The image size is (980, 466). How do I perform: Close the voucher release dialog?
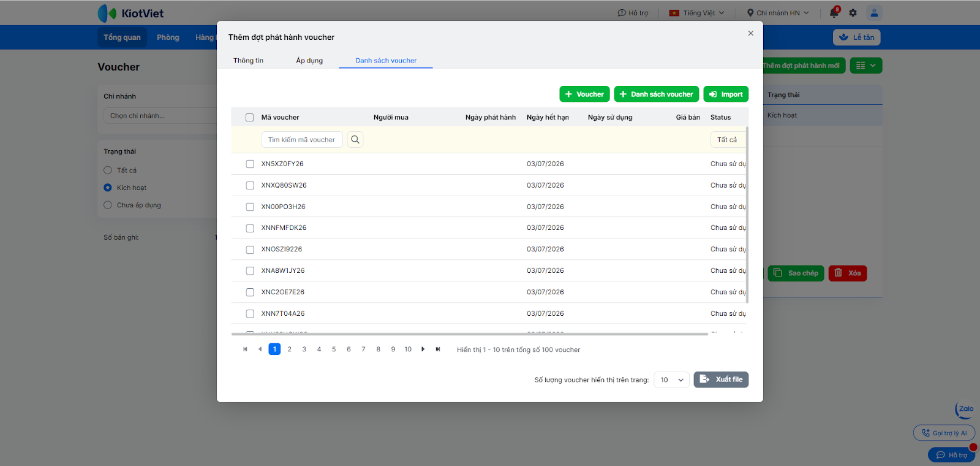(x=751, y=33)
